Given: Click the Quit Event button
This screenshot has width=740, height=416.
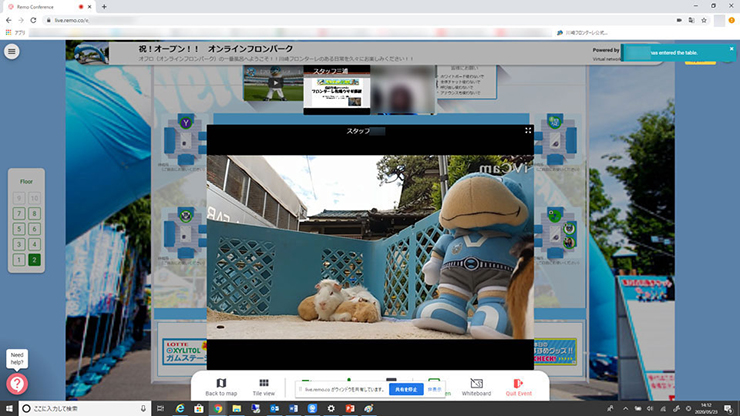Looking at the screenshot, I should (518, 387).
